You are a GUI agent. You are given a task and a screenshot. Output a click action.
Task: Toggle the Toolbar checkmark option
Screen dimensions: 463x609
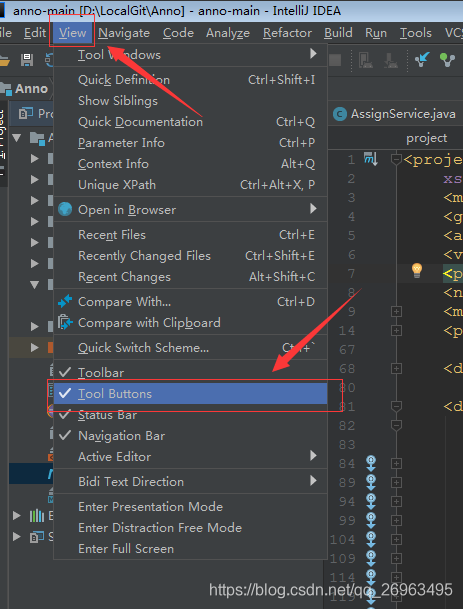point(190,372)
